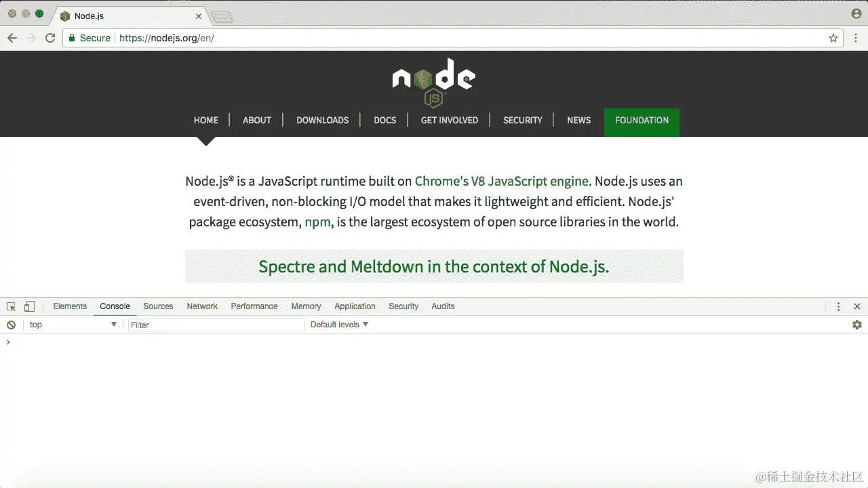Viewport: 868px width, 488px height.
Task: Switch to the Elements tab
Action: (x=70, y=306)
